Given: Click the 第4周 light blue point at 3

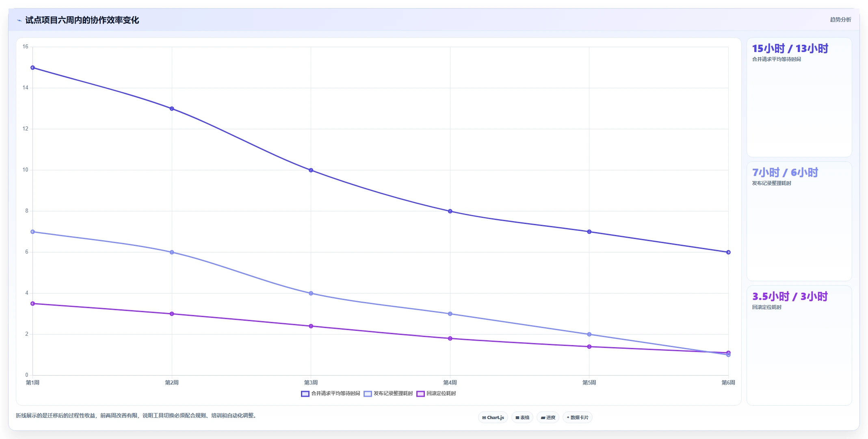Looking at the screenshot, I should (450, 314).
